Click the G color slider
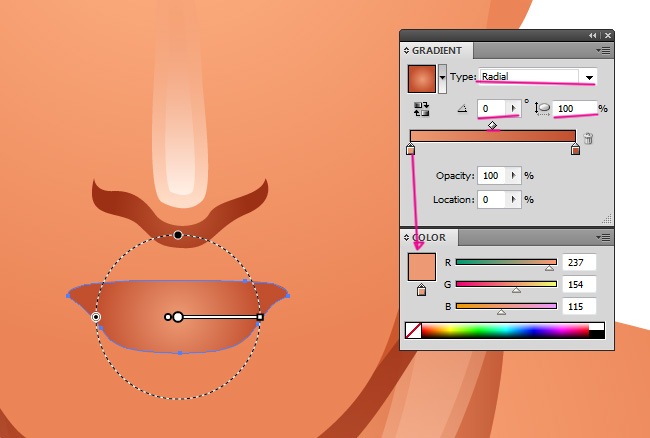 coord(506,284)
